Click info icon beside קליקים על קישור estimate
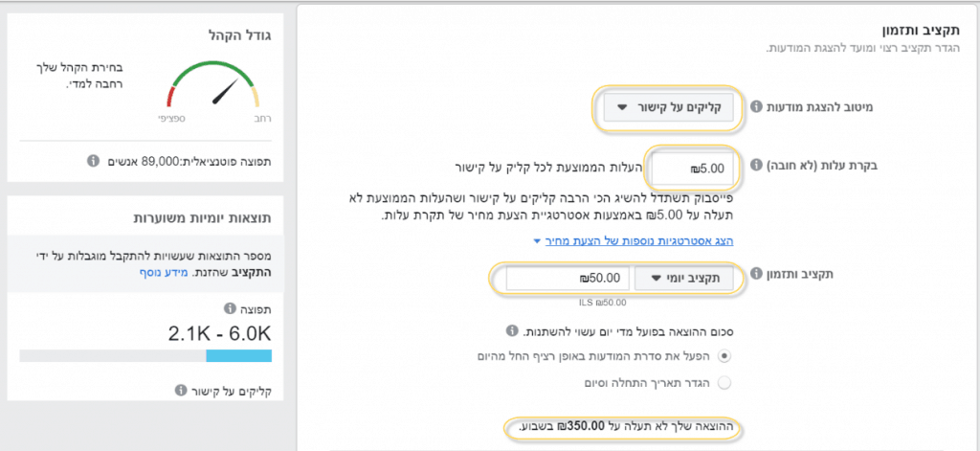Screen dimensions: 980x451 point(181,391)
